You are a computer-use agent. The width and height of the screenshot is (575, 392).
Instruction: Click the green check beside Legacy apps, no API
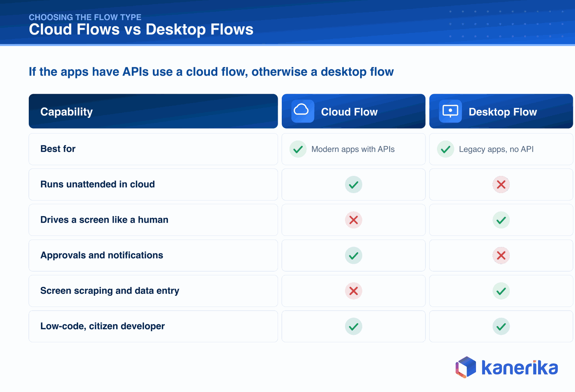[446, 149]
